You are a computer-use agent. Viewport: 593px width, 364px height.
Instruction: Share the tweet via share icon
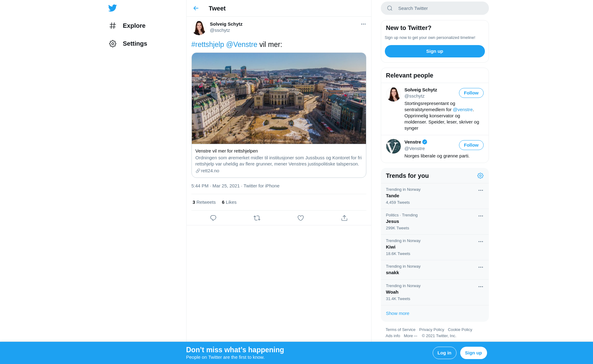point(344,218)
